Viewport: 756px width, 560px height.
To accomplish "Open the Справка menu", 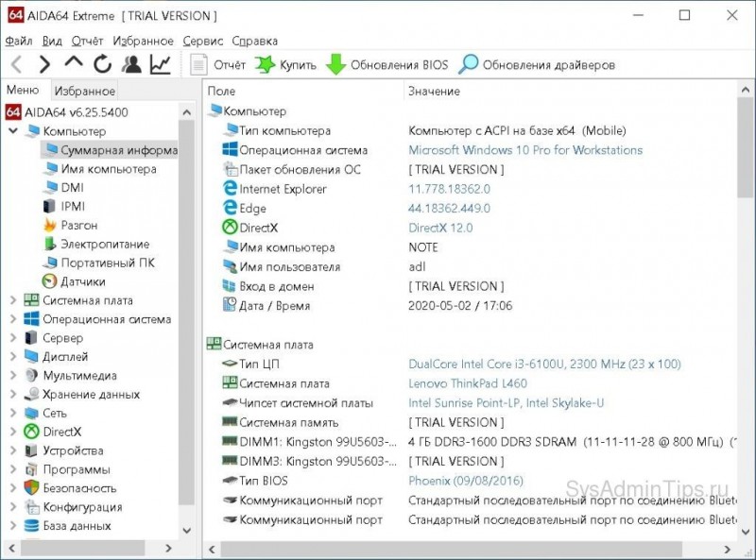I will click(x=254, y=41).
